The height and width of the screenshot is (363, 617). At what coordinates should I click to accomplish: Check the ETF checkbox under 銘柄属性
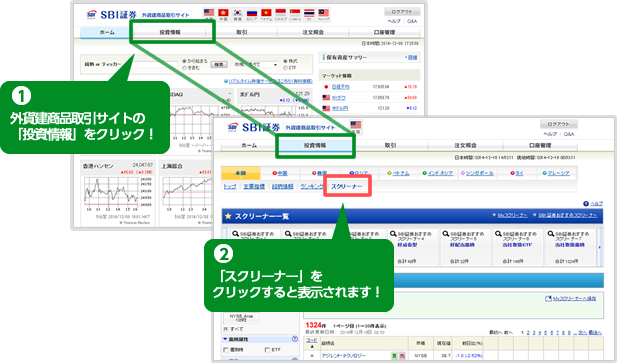(x=268, y=350)
